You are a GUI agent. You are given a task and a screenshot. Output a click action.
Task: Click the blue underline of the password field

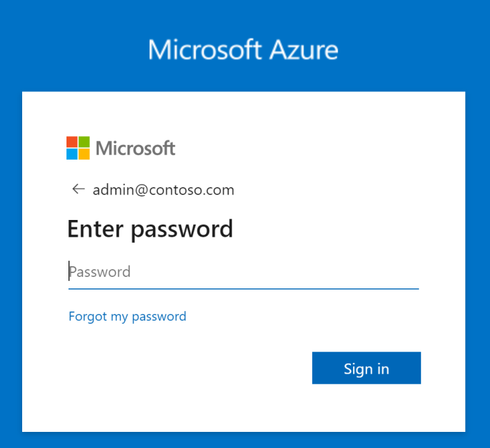pos(244,289)
